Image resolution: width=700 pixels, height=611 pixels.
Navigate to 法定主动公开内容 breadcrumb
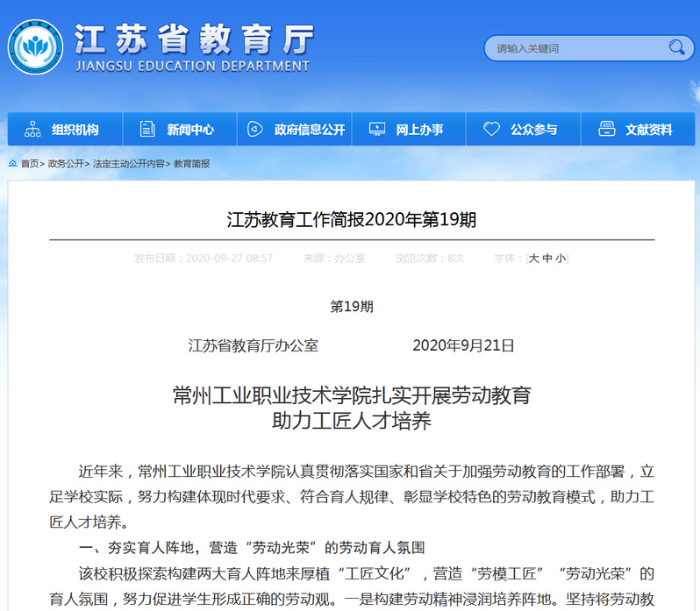[x=128, y=164]
